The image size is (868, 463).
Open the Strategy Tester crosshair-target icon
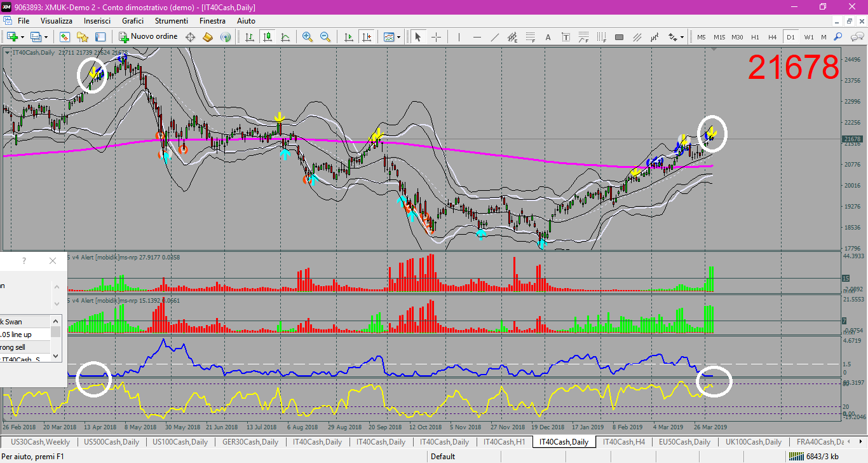190,37
